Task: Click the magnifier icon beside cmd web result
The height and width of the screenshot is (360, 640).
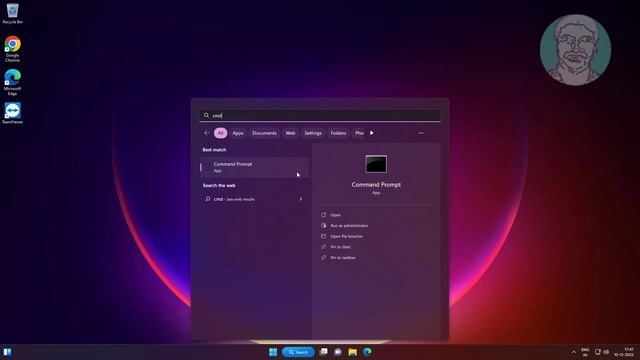Action: coord(208,199)
